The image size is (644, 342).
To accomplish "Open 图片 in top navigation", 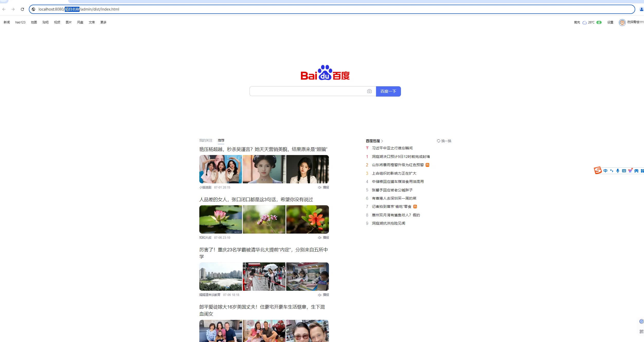I will click(x=69, y=22).
